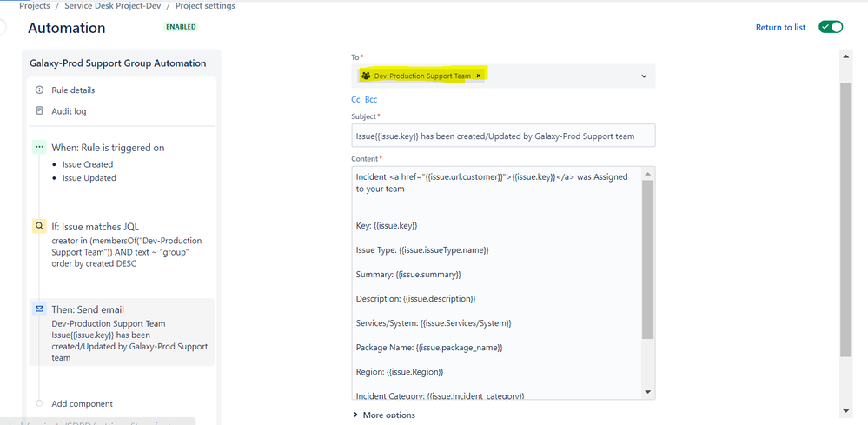This screenshot has width=868, height=425.
Task: Click the JQL text under Issue matches JQL
Action: 127,252
